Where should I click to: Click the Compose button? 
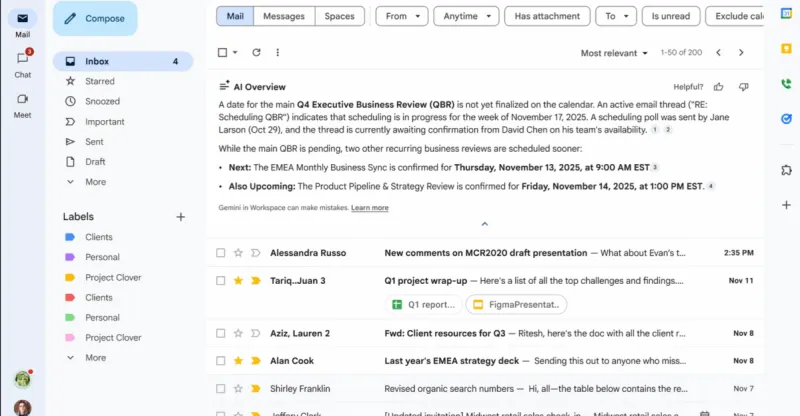pyautogui.click(x=95, y=18)
